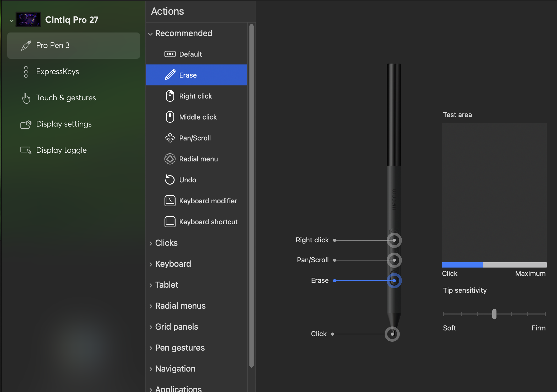The height and width of the screenshot is (392, 557).
Task: Open the ExpressKeys section
Action: (x=74, y=72)
